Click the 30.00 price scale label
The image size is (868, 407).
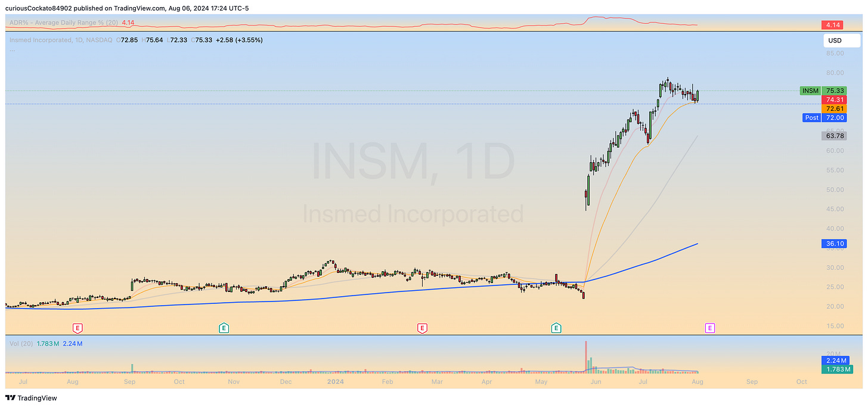pyautogui.click(x=835, y=268)
